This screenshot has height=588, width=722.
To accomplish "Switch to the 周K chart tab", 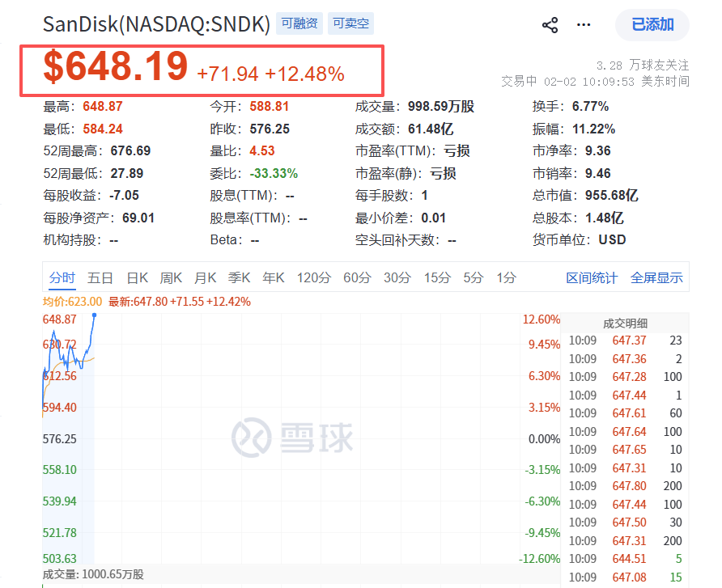I will coord(171,277).
